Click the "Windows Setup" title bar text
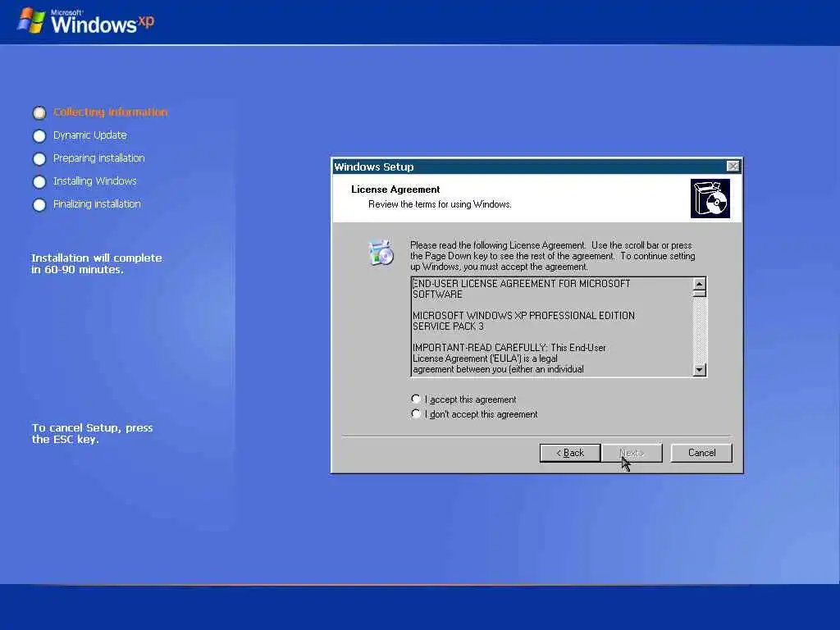Viewport: 840px width, 630px height. pyautogui.click(x=374, y=167)
